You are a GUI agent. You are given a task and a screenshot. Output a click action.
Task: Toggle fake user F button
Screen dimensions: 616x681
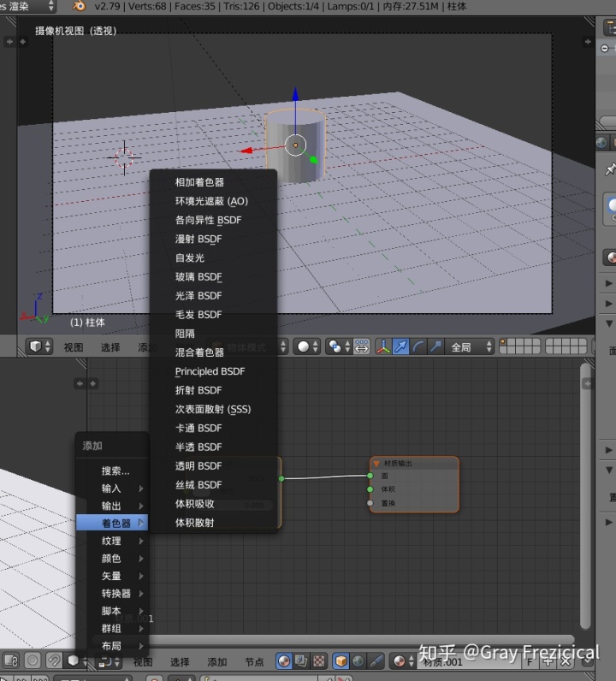tap(530, 661)
